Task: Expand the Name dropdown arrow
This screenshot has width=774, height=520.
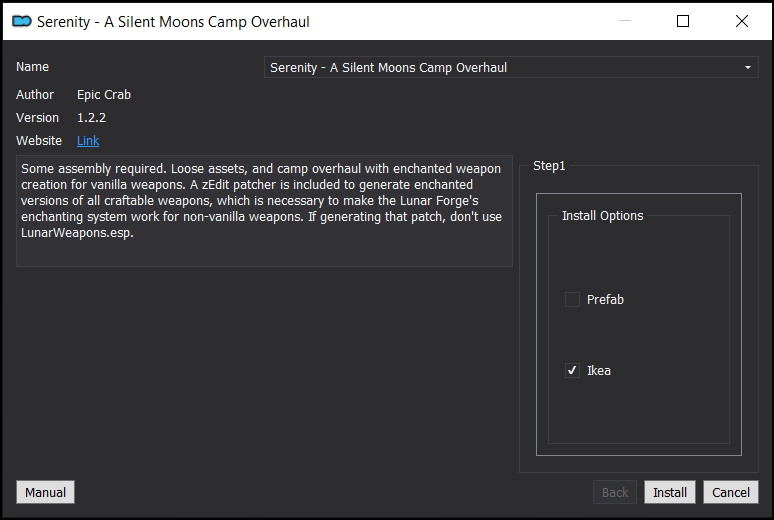Action: pyautogui.click(x=748, y=67)
